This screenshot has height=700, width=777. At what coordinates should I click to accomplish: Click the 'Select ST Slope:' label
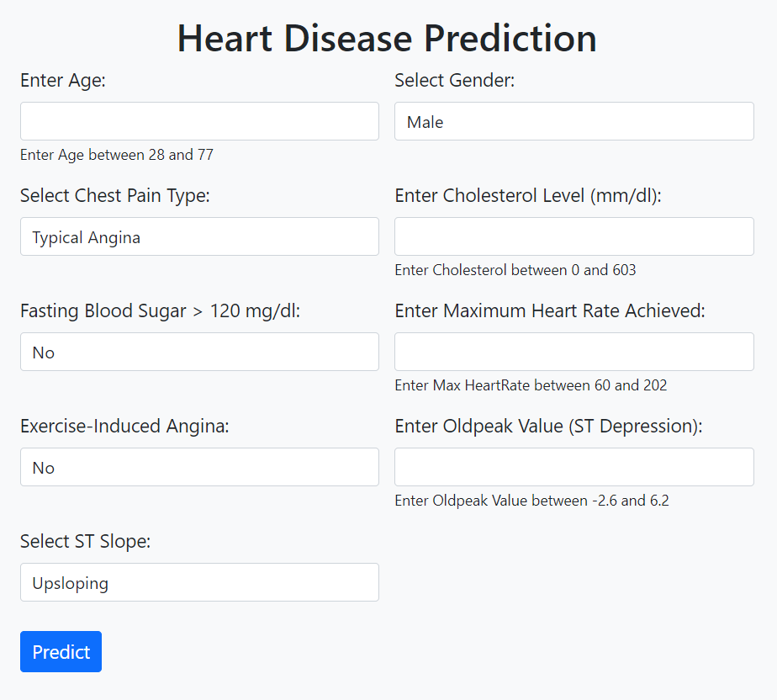pyautogui.click(x=85, y=541)
